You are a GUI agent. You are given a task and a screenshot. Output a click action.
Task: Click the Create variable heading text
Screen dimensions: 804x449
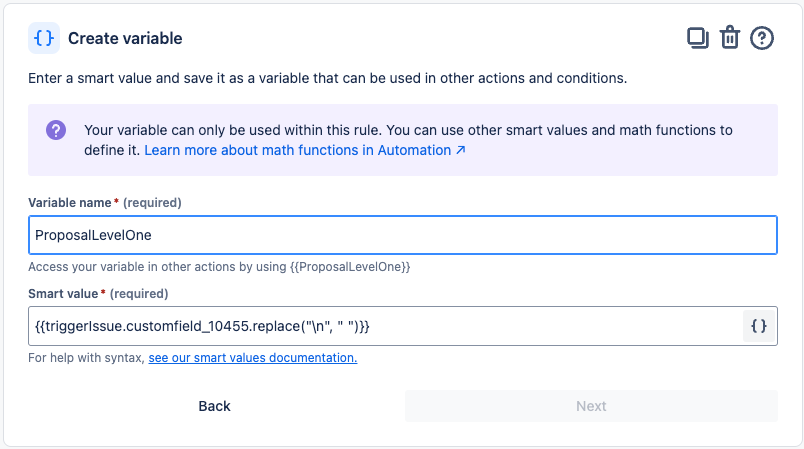click(125, 39)
